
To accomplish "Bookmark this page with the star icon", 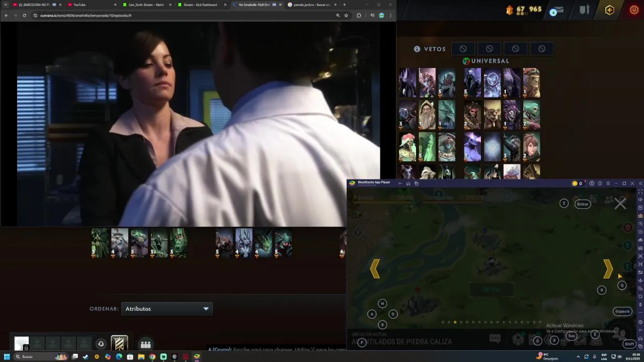I will [x=346, y=16].
